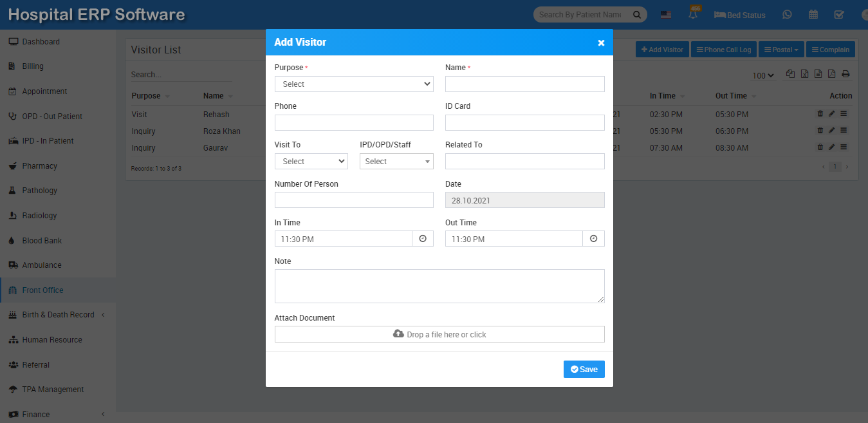868x423 pixels.
Task: Click the In Time clock icon
Action: [423, 239]
